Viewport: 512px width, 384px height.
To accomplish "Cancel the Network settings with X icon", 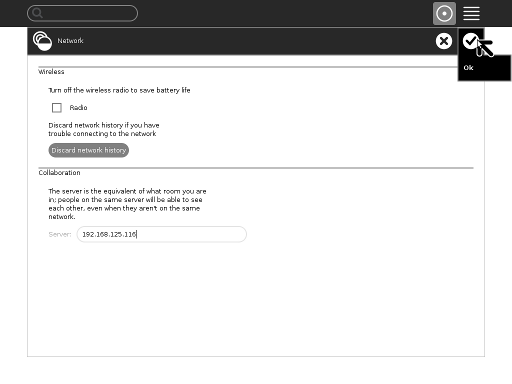I will coord(444,41).
